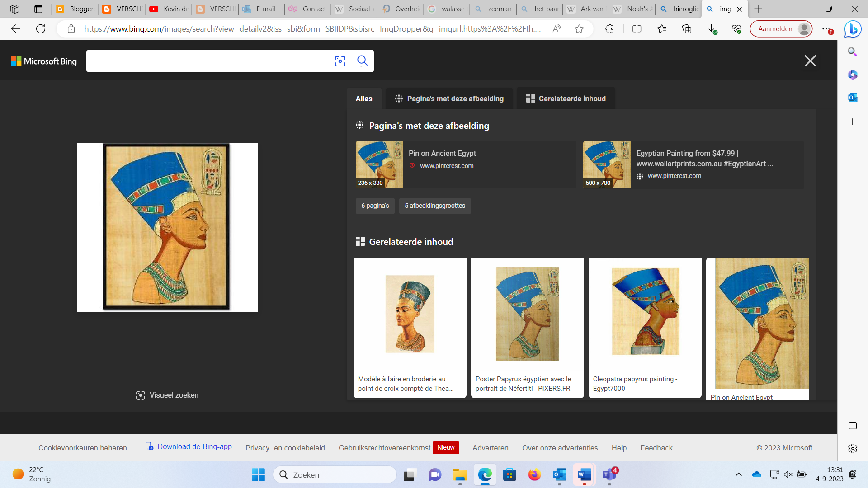Screen dimensions: 868x488
Task: Click the sidebar search icon
Action: (853, 52)
